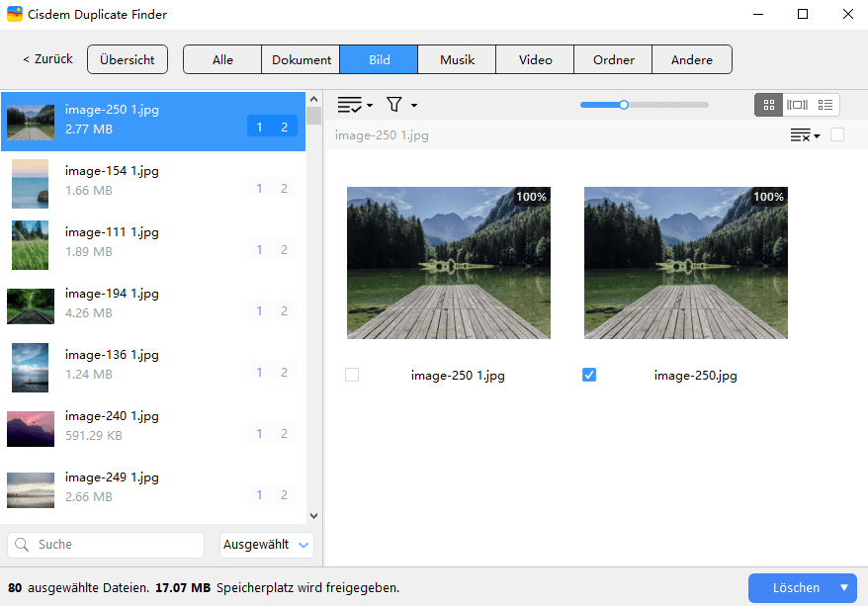Go back with the Zurück link
Viewport: 868px width, 606px height.
47,59
